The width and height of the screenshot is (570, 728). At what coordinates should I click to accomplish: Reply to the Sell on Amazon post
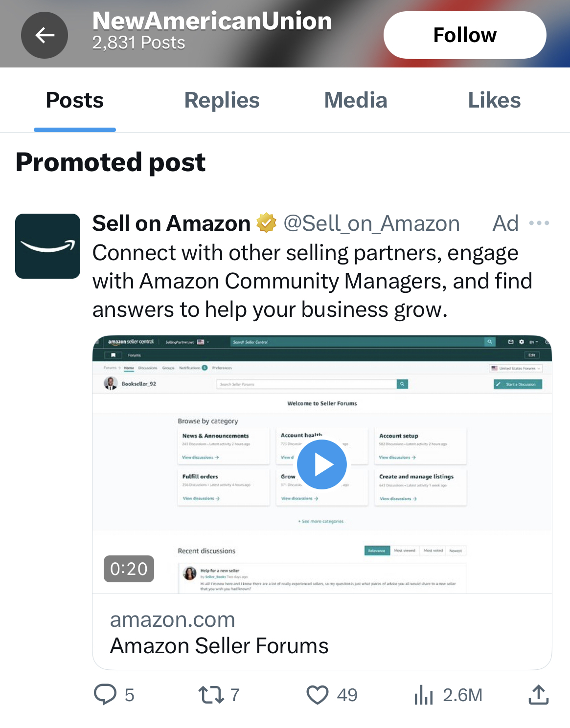(x=105, y=694)
